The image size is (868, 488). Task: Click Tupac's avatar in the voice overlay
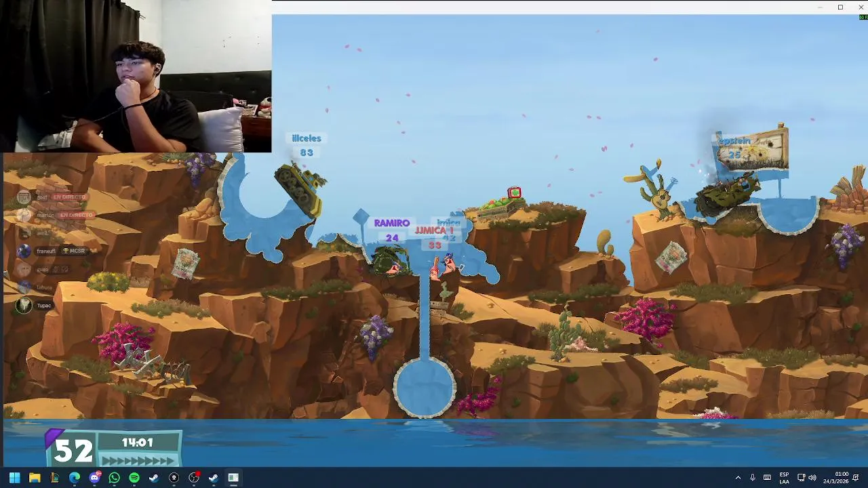(24, 306)
